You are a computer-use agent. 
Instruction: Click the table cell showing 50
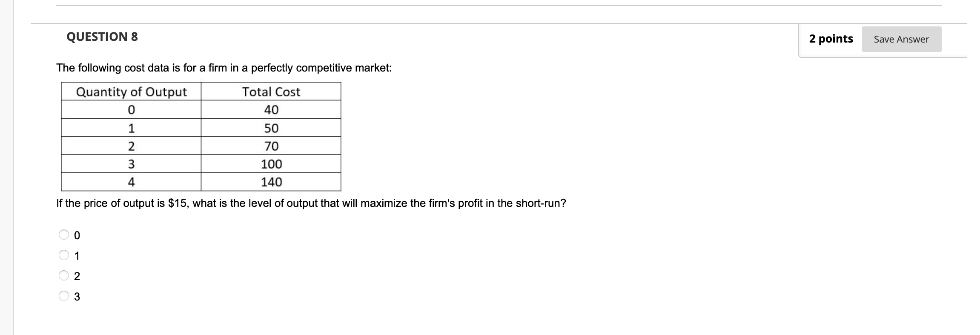click(x=271, y=128)
